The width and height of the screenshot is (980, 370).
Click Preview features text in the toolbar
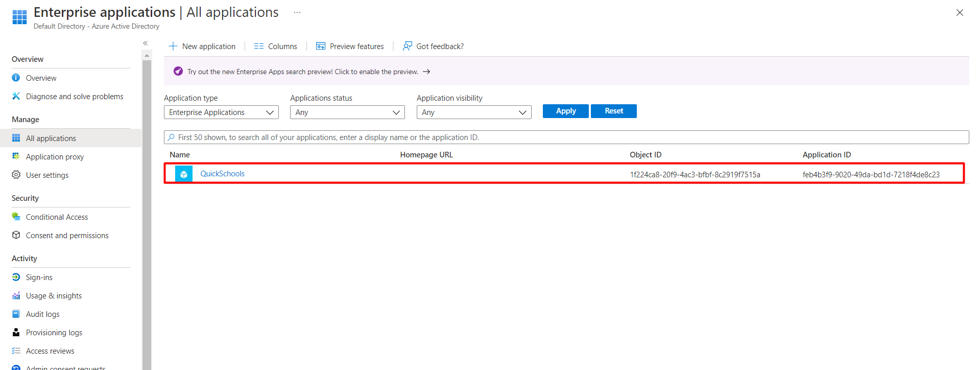coord(357,47)
